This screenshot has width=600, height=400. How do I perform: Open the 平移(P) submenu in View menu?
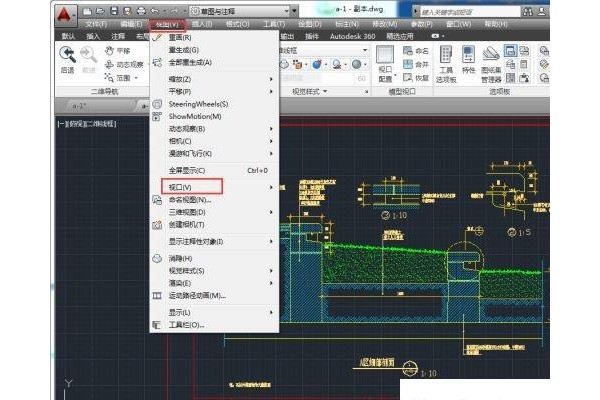point(214,91)
